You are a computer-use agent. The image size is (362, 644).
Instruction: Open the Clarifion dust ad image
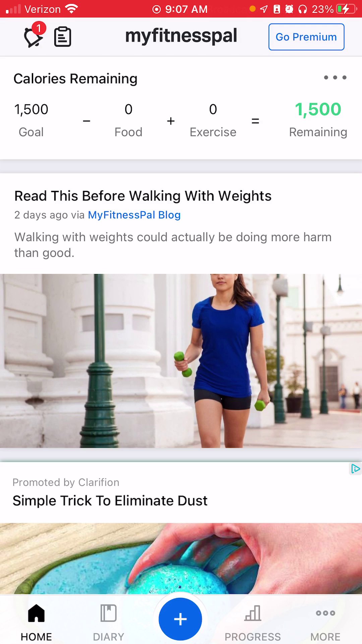[x=181, y=558]
